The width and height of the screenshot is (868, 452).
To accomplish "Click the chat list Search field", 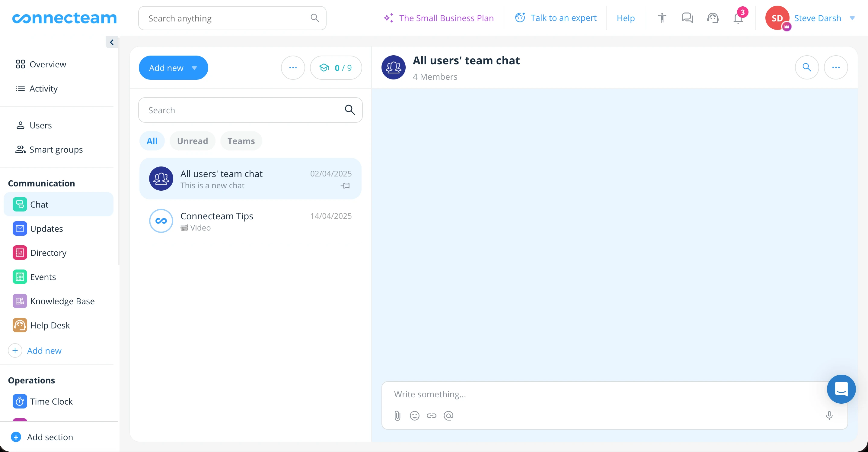I will tap(251, 110).
